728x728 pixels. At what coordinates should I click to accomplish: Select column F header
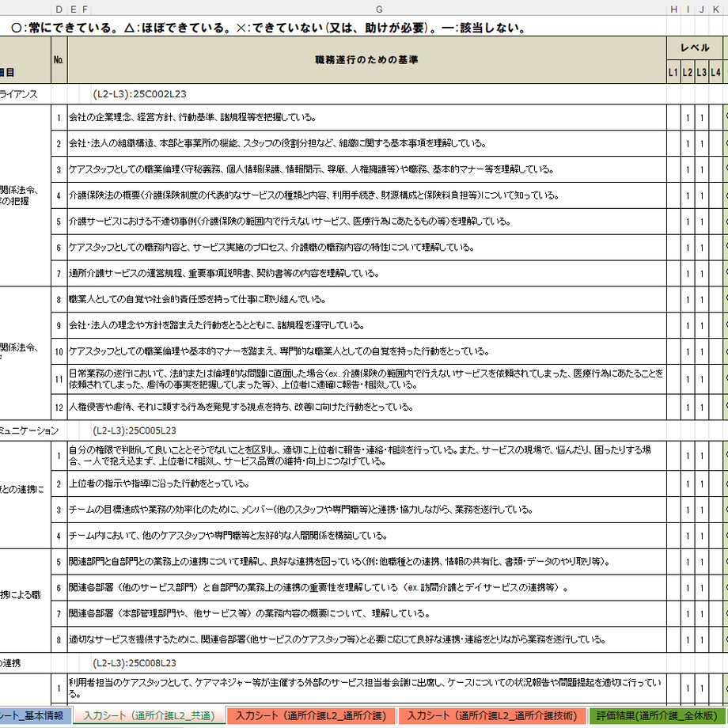click(x=85, y=9)
